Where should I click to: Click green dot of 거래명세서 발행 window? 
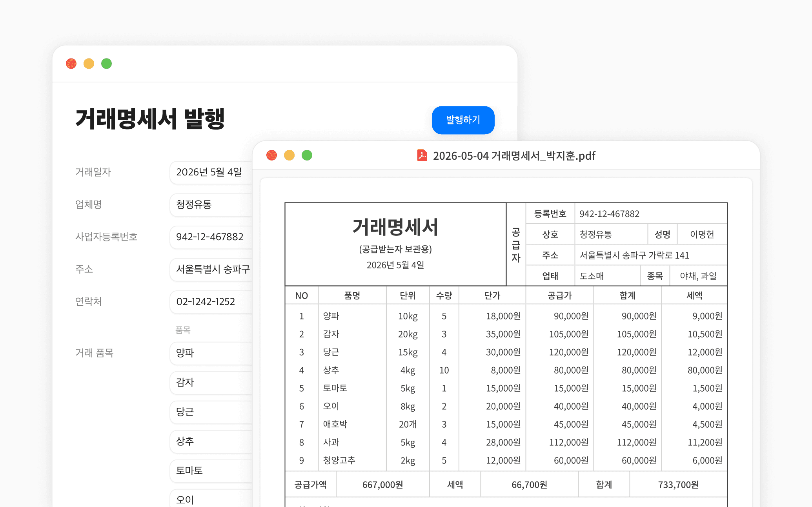106,64
